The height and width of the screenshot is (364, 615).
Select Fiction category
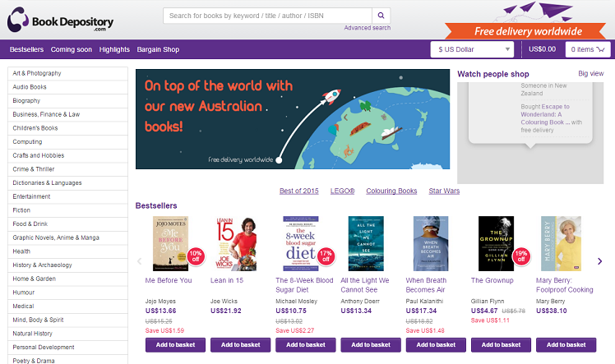[68, 210]
